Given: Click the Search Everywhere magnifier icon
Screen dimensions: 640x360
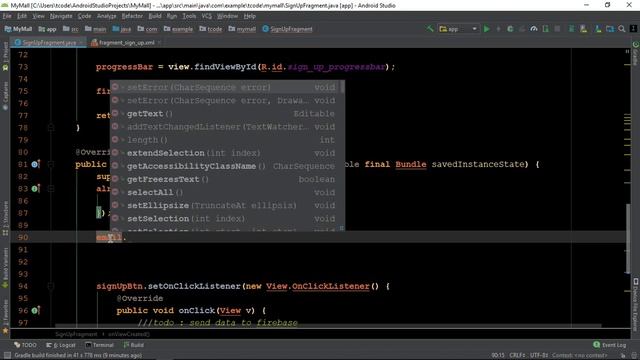Looking at the screenshot, I should (622, 29).
